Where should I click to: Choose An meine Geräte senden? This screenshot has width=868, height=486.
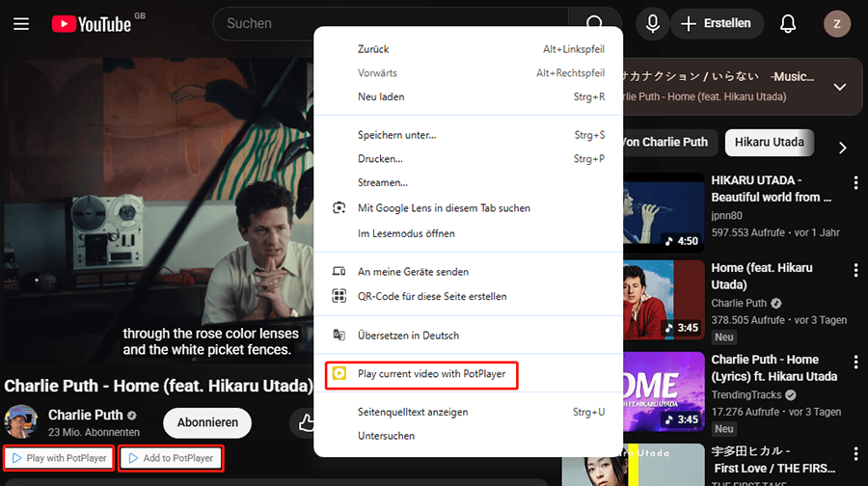[469, 272]
